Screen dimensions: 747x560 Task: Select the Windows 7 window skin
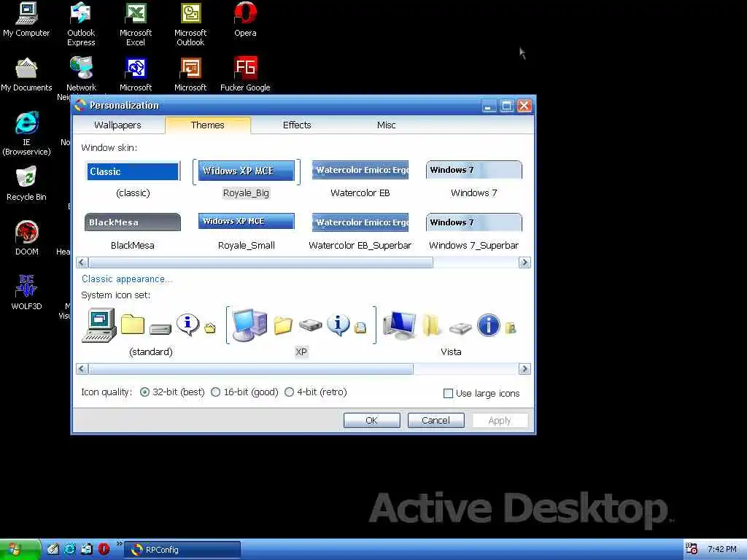(474, 179)
